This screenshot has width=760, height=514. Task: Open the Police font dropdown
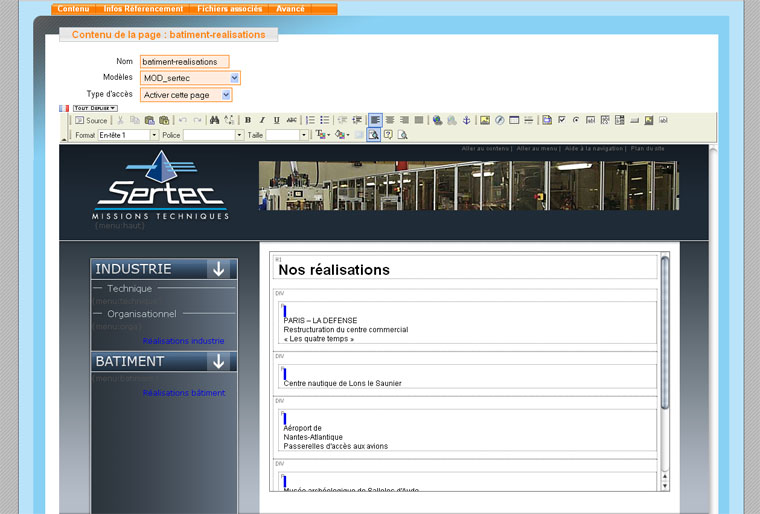pyautogui.click(x=213, y=135)
